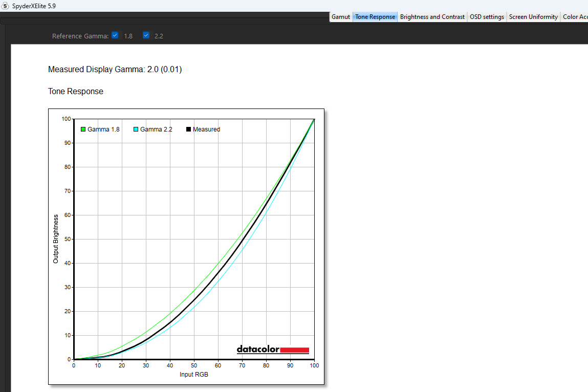Click the Input RGB axis label
The image size is (588, 392).
pos(194,374)
